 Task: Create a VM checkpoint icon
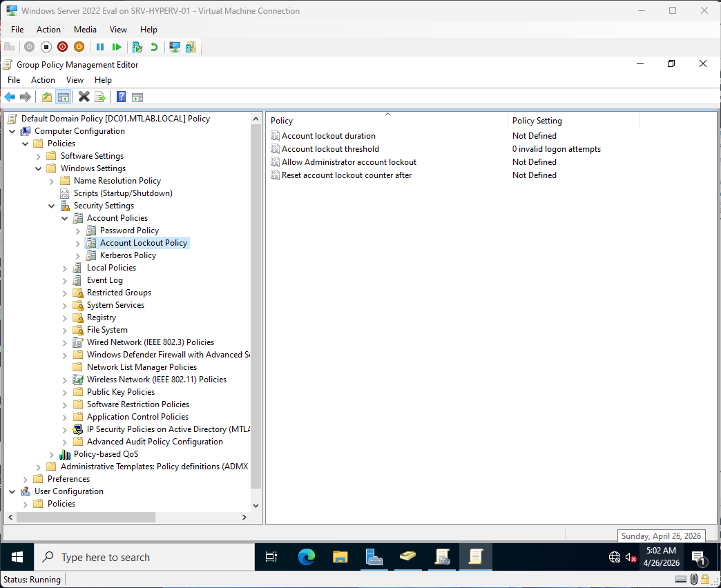click(137, 47)
